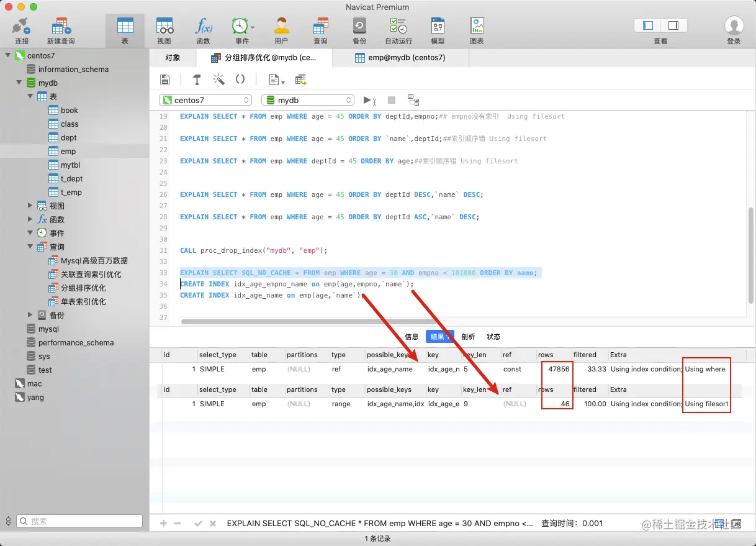The width and height of the screenshot is (756, 546).
Task: Click the sidebar 搜索 search field
Action: 79,521
